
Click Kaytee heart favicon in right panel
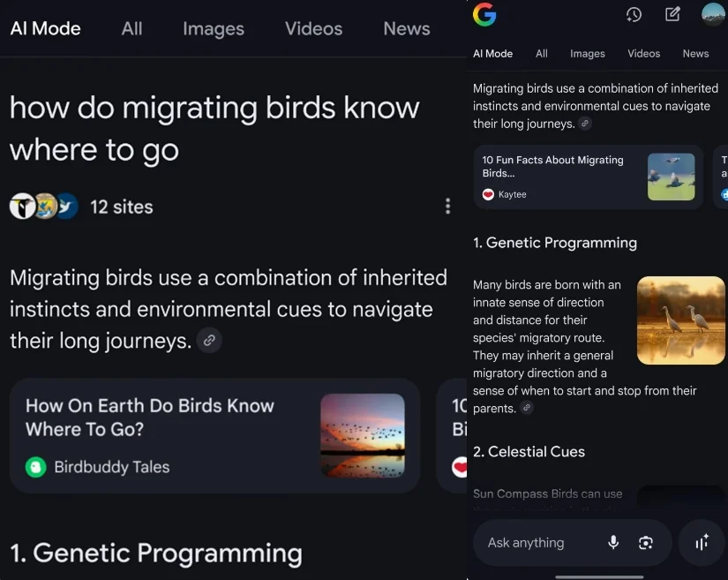click(488, 194)
